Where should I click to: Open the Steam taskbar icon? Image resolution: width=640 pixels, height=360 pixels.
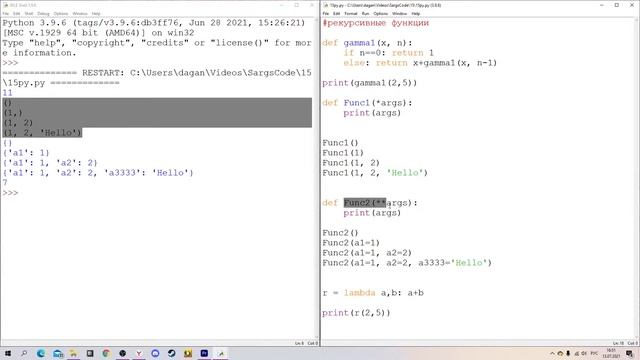pyautogui.click(x=171, y=353)
